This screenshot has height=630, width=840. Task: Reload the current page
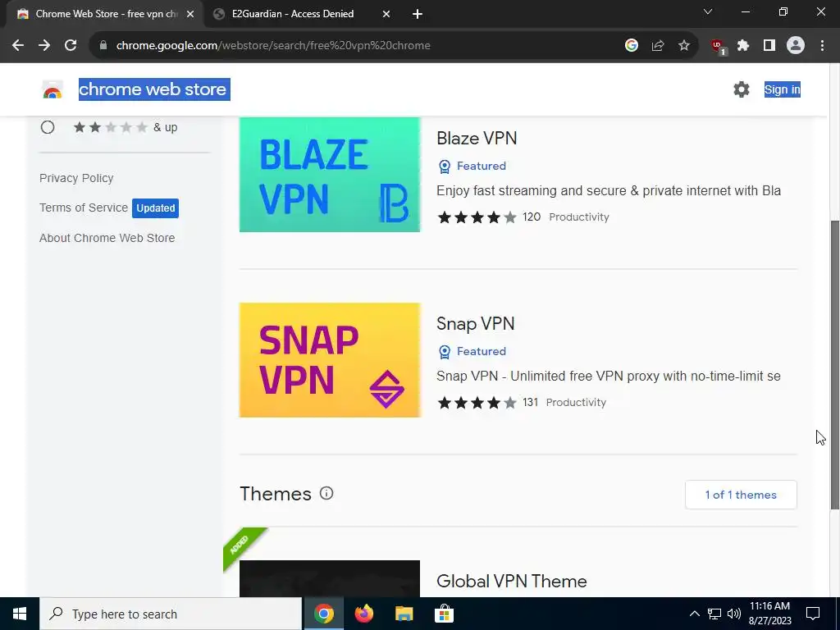point(71,46)
